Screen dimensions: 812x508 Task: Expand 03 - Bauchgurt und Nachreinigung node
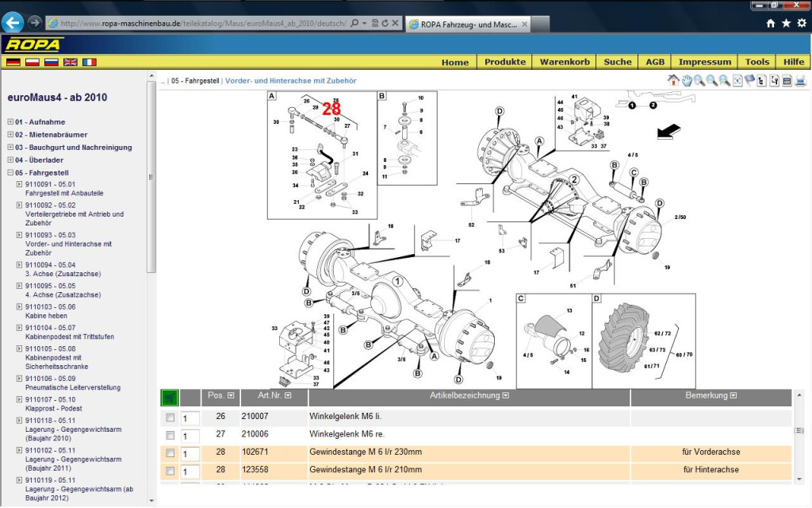click(x=10, y=147)
